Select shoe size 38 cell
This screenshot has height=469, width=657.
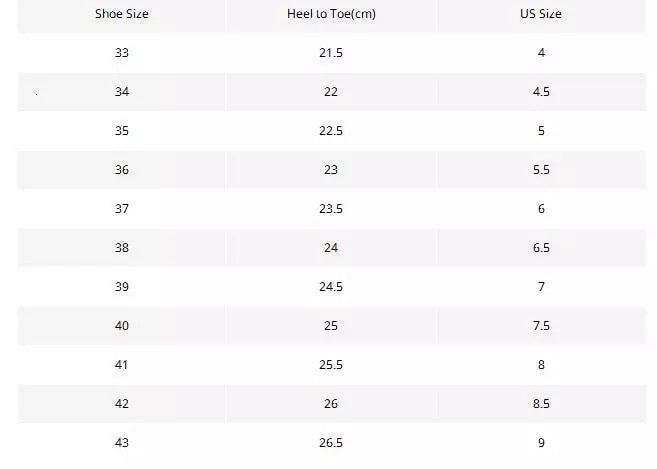tap(122, 248)
